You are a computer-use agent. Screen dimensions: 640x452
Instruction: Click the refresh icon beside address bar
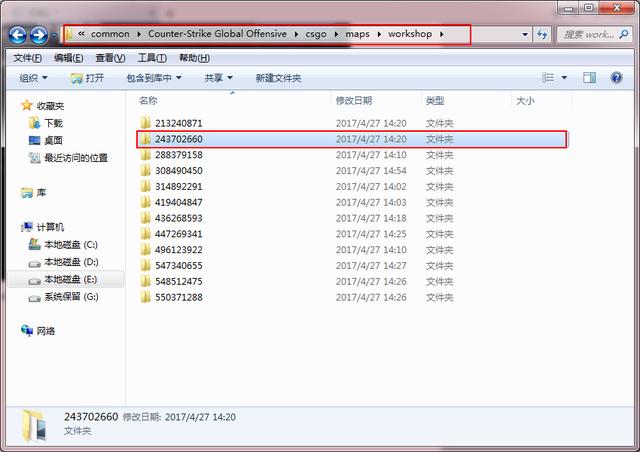pyautogui.click(x=542, y=34)
